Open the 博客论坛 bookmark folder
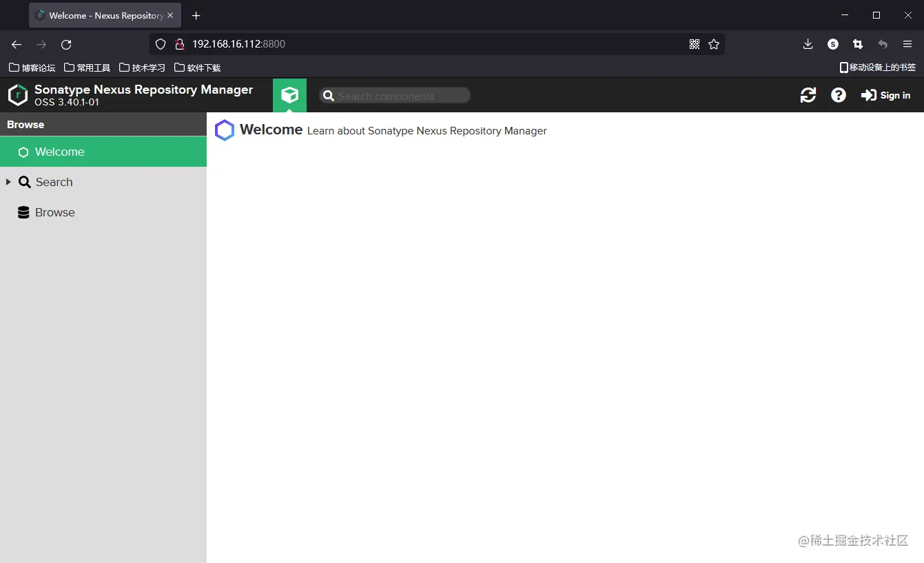This screenshot has width=924, height=563. pyautogui.click(x=32, y=68)
